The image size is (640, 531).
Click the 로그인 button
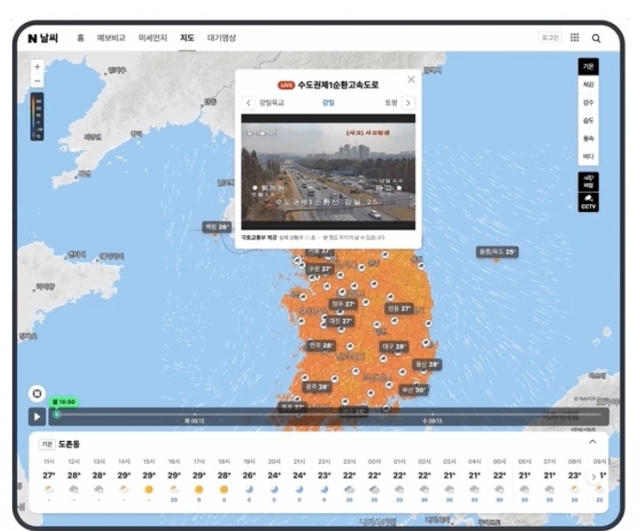550,38
